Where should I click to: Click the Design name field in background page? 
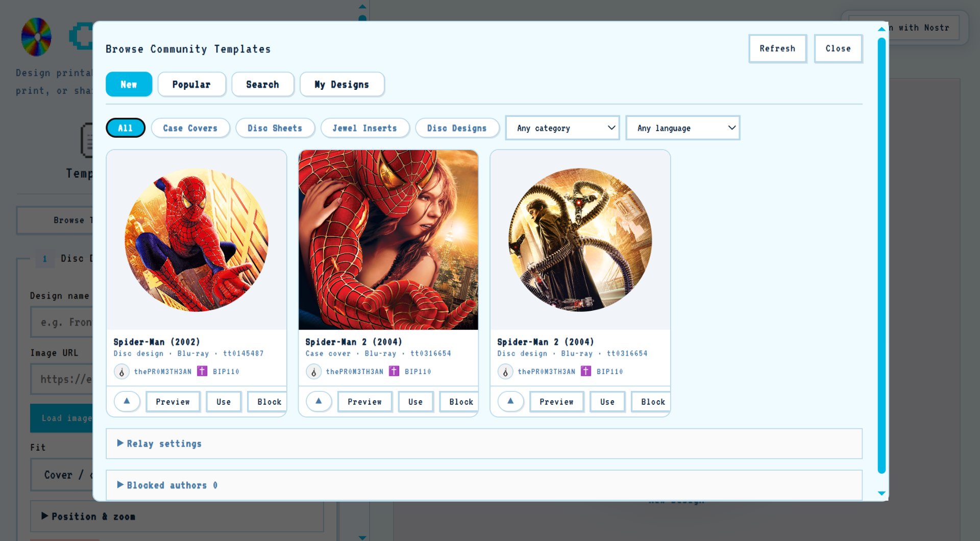[61, 322]
